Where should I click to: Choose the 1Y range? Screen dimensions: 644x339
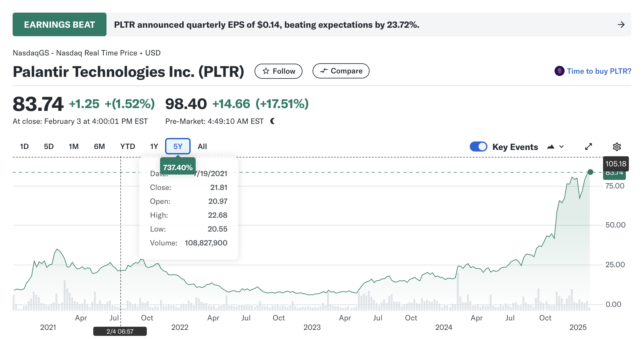[x=154, y=147]
